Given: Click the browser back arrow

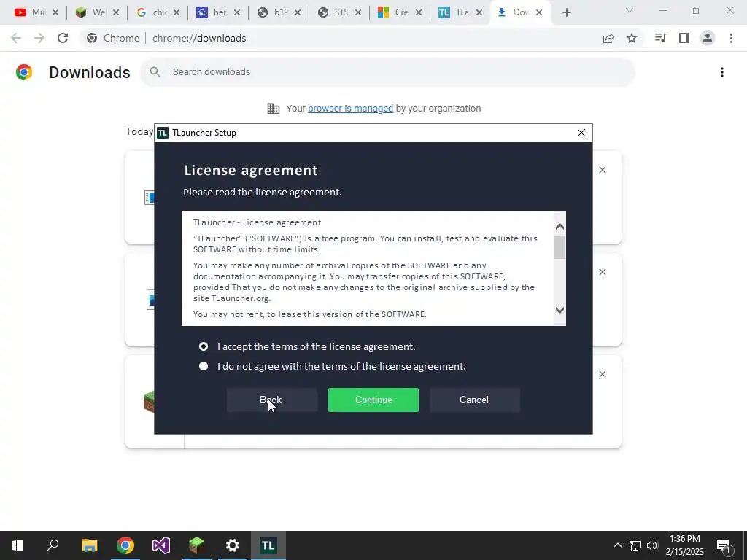Looking at the screenshot, I should click(x=16, y=38).
